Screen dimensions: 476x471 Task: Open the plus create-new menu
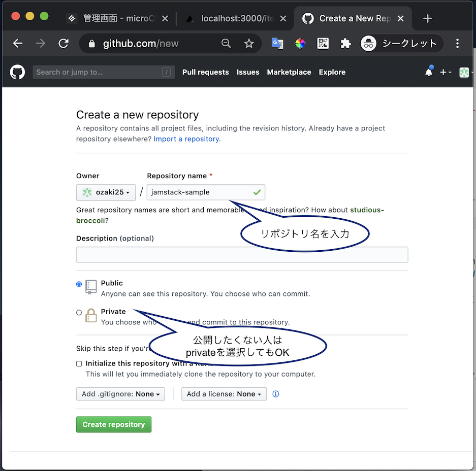click(446, 72)
